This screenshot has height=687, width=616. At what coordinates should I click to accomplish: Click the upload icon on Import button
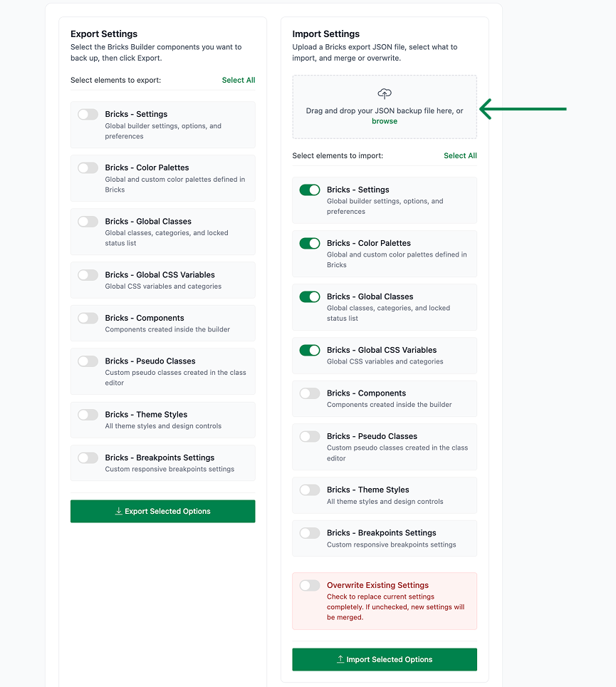pos(340,659)
